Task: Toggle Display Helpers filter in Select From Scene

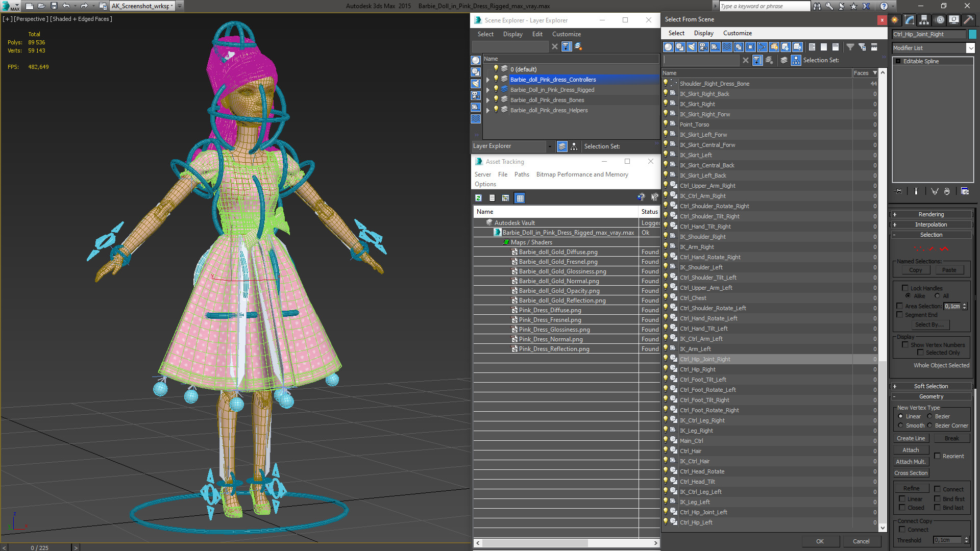Action: [x=715, y=47]
